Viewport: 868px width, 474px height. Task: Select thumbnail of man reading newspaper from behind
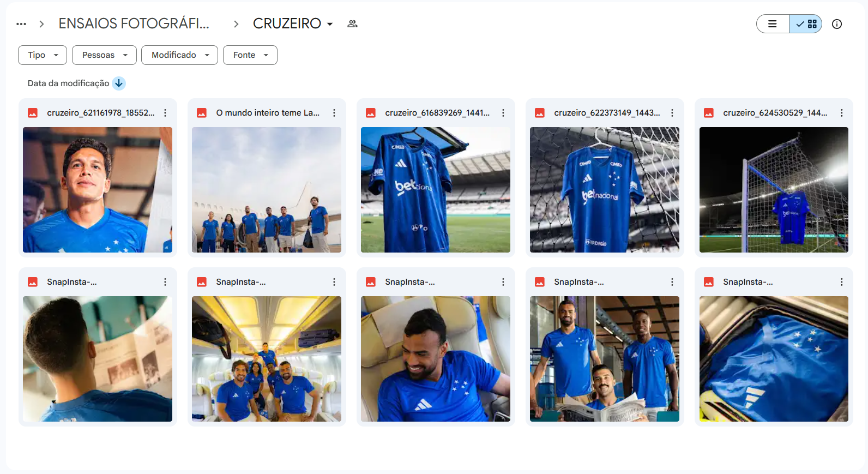tap(98, 359)
